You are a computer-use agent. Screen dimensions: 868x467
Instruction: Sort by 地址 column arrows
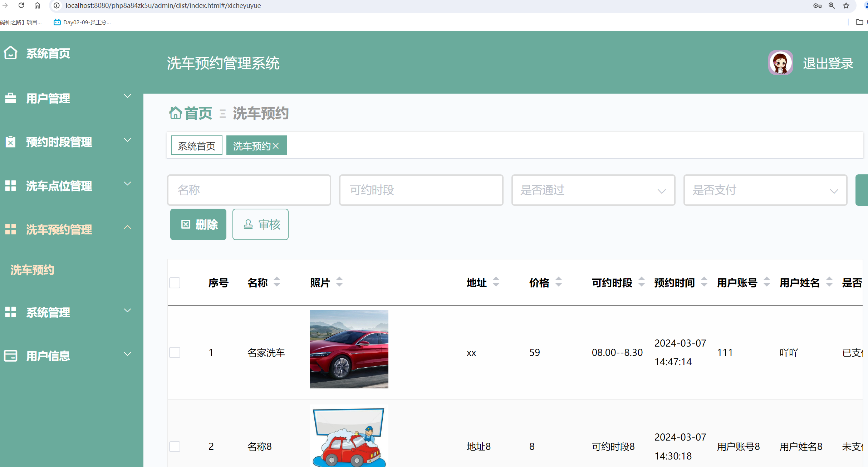click(496, 282)
